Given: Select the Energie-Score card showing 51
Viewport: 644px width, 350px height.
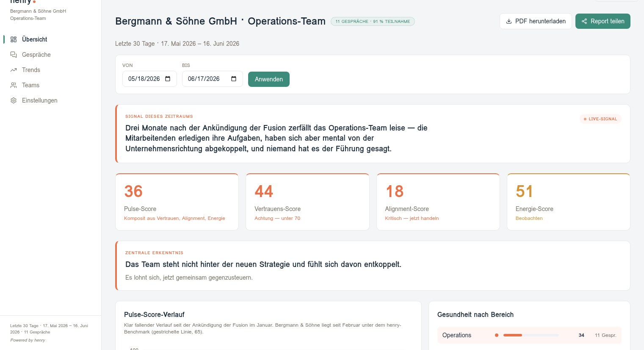Looking at the screenshot, I should pyautogui.click(x=569, y=202).
